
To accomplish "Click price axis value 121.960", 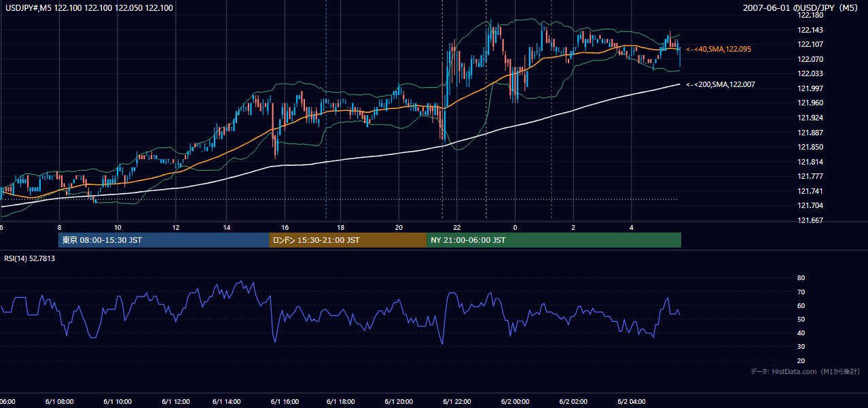I will (x=810, y=103).
